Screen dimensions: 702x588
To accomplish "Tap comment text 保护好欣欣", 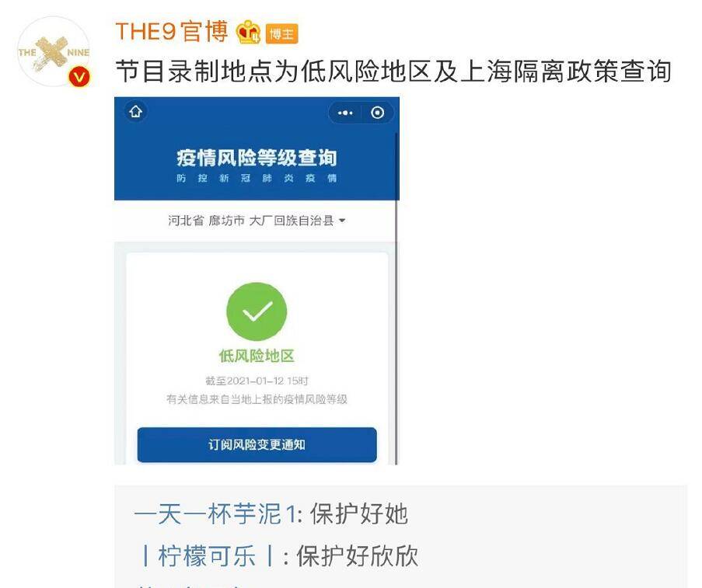I will 358,556.
